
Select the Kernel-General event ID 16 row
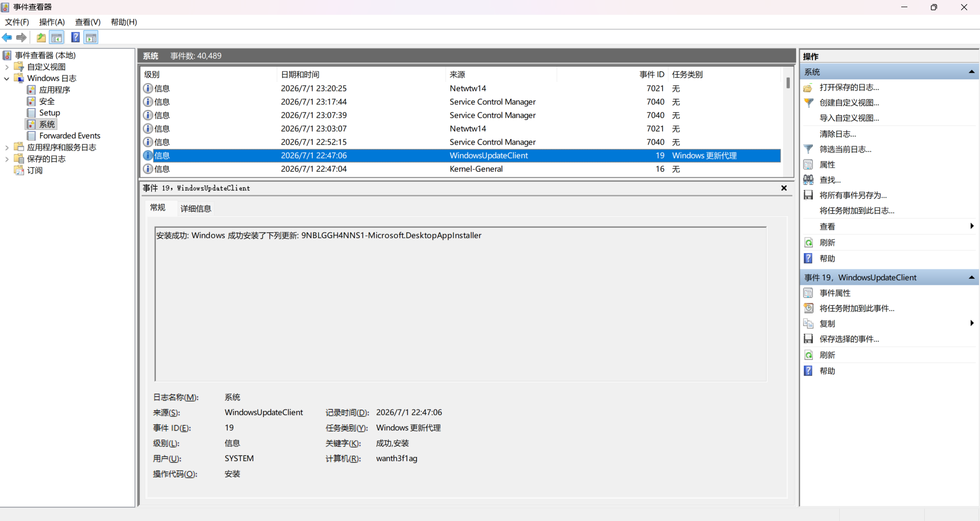click(x=461, y=169)
